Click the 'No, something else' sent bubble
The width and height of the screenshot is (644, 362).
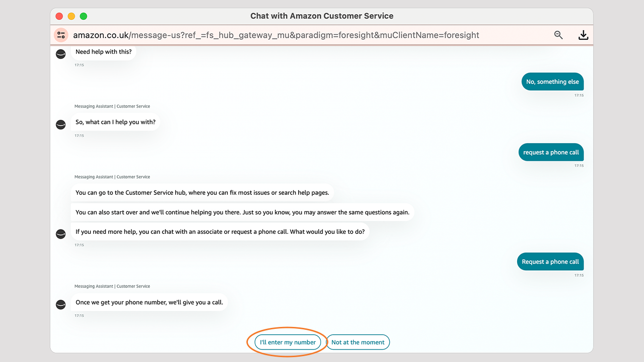552,82
